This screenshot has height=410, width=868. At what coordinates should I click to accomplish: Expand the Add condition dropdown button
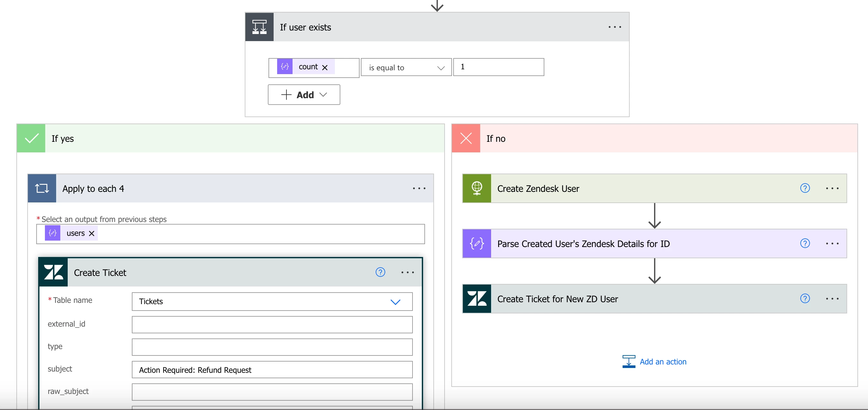pyautogui.click(x=304, y=95)
